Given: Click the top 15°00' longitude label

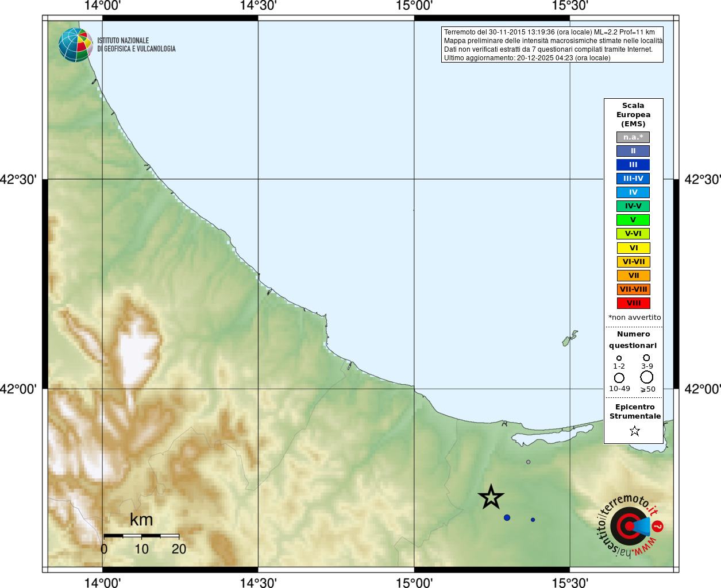Looking at the screenshot, I should pyautogui.click(x=414, y=6).
